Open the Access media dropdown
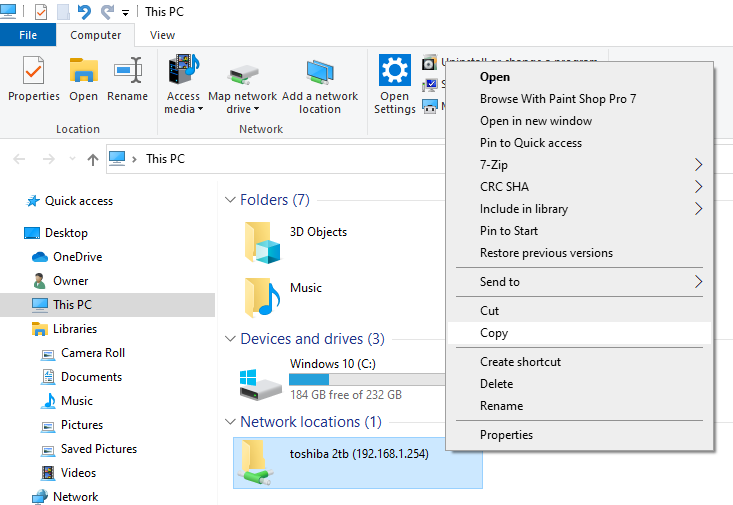The image size is (733, 505). (183, 84)
